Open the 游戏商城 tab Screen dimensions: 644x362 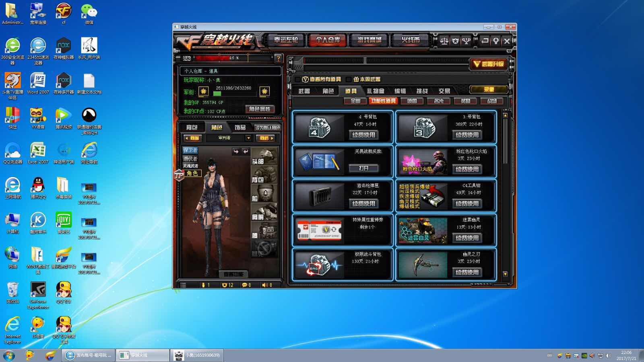[x=369, y=40]
